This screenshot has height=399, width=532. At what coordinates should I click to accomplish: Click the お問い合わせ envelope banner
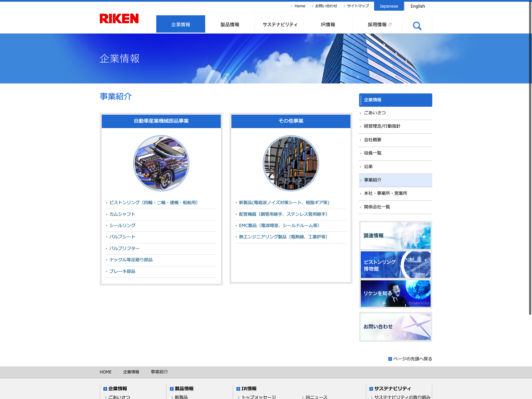tap(395, 327)
